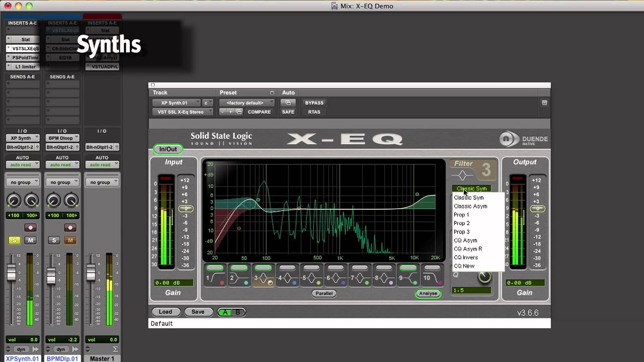Image resolution: width=644 pixels, height=362 pixels.
Task: Select Prop 2 from filter type menu
Action: click(x=461, y=223)
